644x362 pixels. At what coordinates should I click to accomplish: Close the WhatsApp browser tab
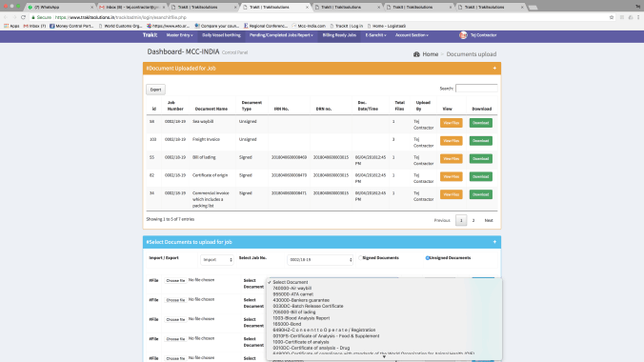[91, 8]
